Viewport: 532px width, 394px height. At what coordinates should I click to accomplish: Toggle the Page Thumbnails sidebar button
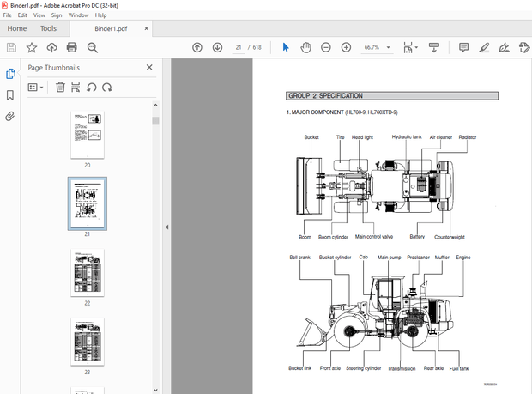click(x=10, y=75)
